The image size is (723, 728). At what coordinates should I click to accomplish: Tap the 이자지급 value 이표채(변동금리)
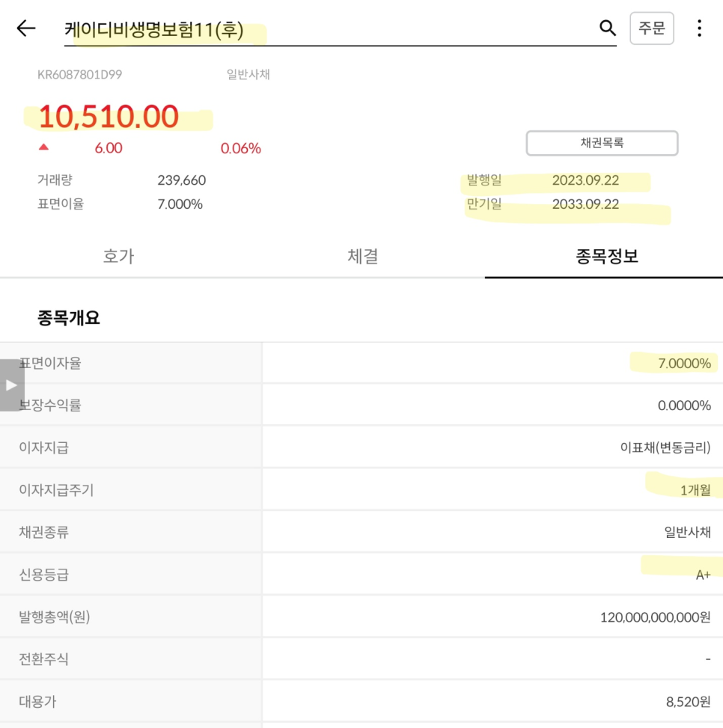pyautogui.click(x=665, y=447)
